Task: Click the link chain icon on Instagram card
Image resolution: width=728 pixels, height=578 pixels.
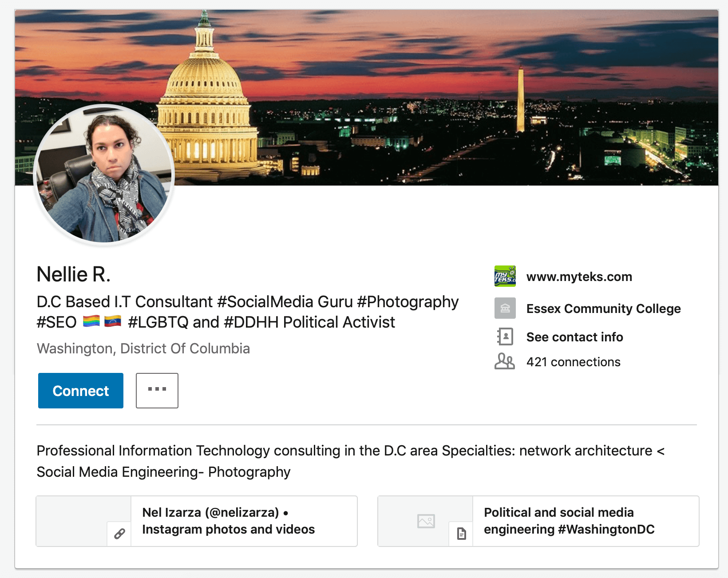Action: coord(119,534)
